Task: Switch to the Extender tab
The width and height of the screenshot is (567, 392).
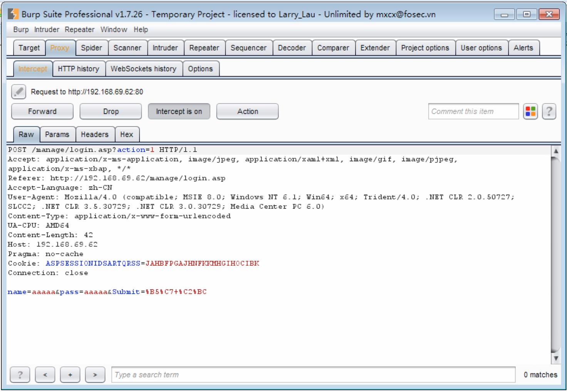Action: tap(375, 48)
